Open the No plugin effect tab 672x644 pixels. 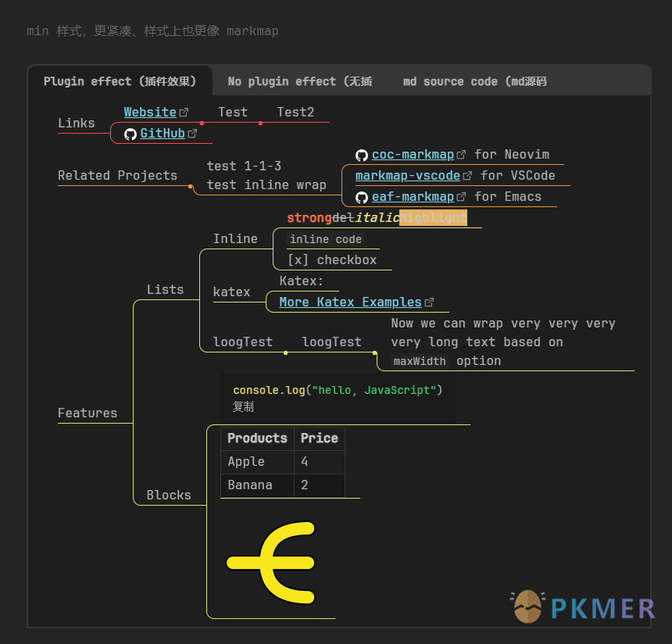[299, 81]
